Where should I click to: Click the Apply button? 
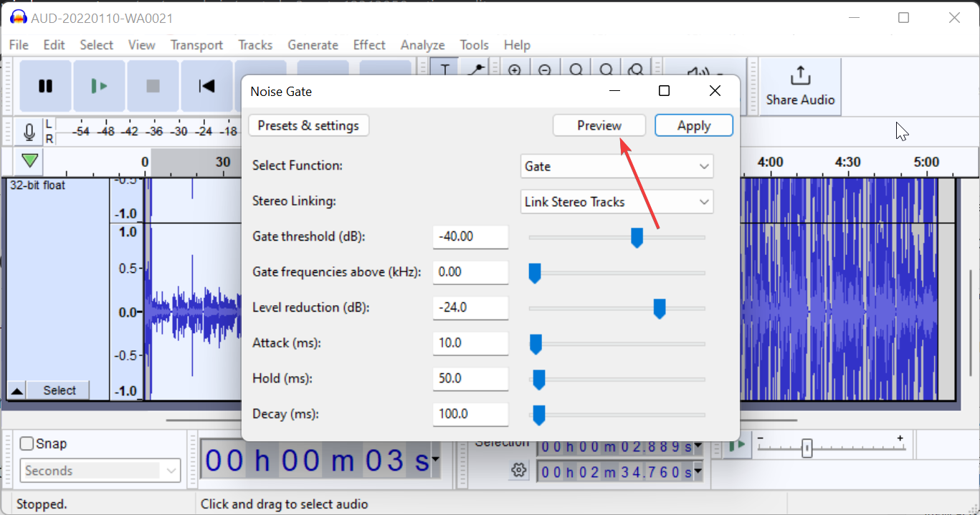[x=694, y=125]
